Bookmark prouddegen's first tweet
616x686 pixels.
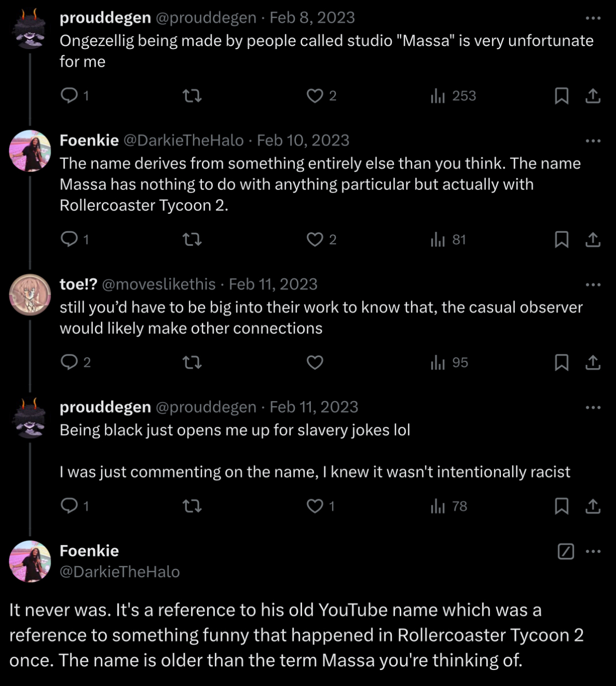[x=561, y=96]
